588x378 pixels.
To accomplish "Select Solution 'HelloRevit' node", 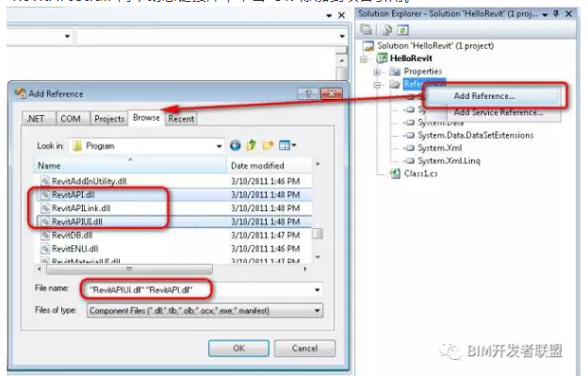I will click(x=435, y=46).
